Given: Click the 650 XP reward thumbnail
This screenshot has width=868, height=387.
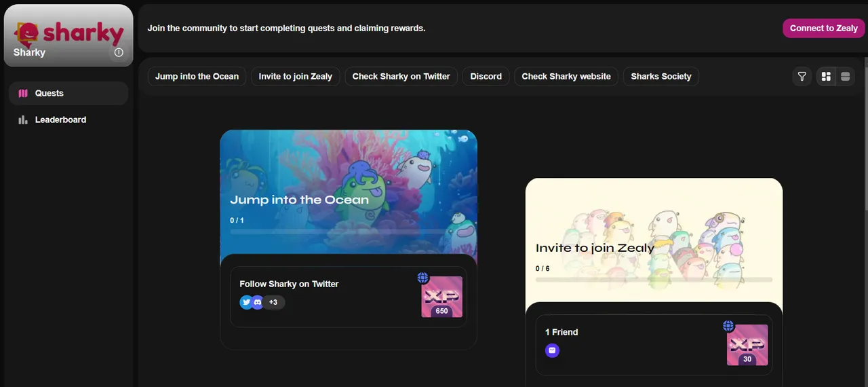Looking at the screenshot, I should [442, 297].
